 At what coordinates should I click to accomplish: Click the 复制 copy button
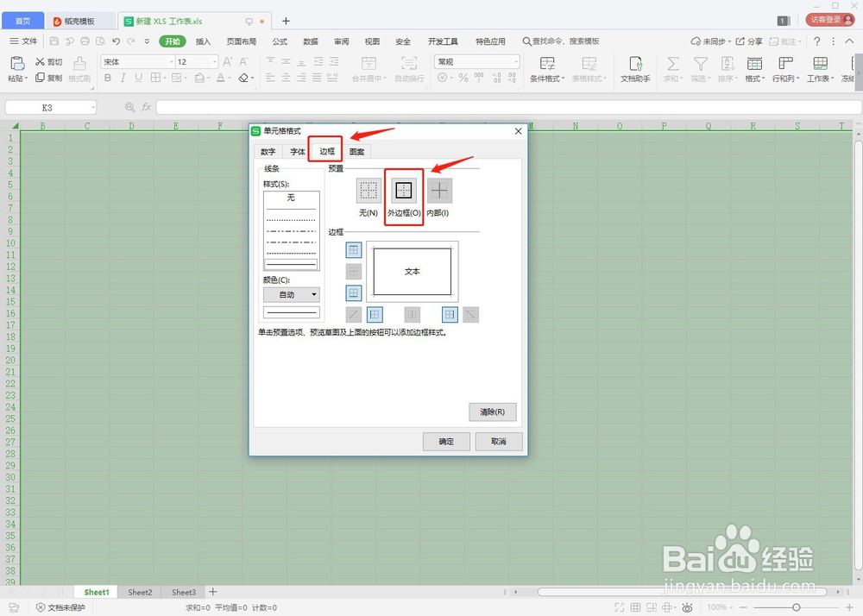[x=49, y=79]
